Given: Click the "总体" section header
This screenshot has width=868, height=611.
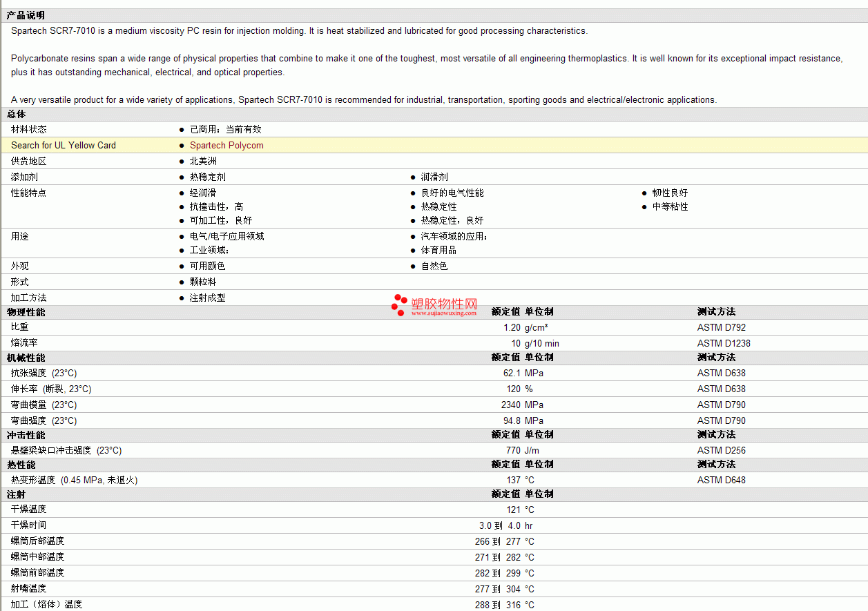Looking at the screenshot, I should 16,114.
